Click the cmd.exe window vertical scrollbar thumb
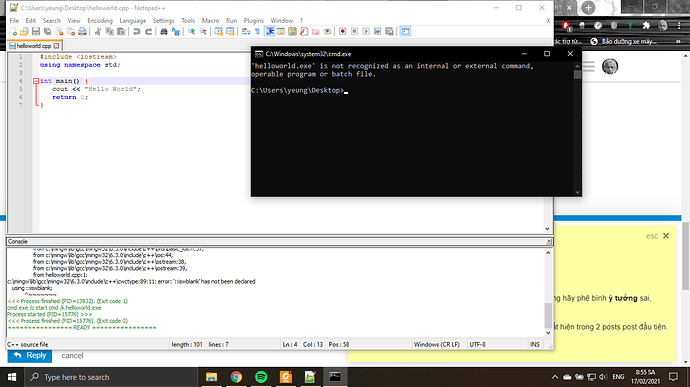 pyautogui.click(x=577, y=74)
